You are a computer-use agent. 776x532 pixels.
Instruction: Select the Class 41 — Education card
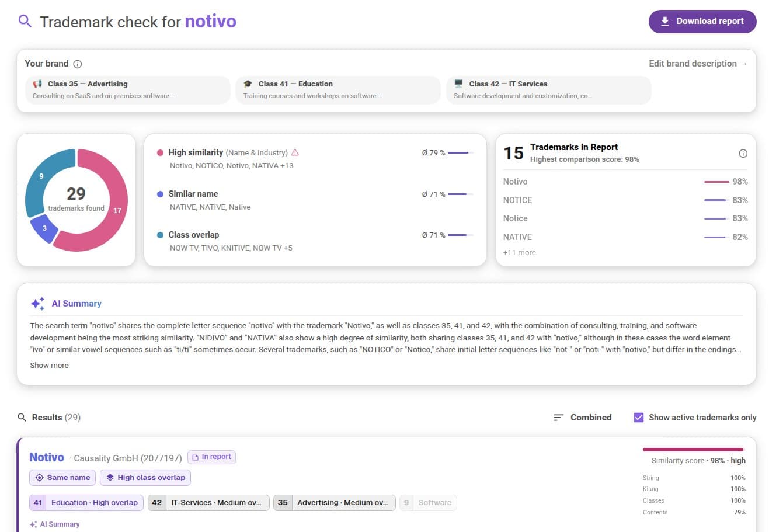(x=338, y=90)
